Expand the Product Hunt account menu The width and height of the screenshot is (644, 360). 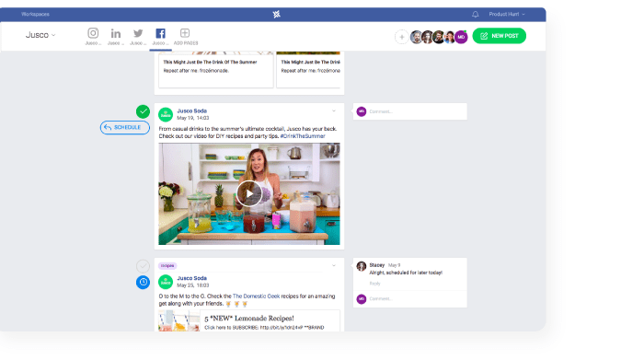pyautogui.click(x=507, y=14)
